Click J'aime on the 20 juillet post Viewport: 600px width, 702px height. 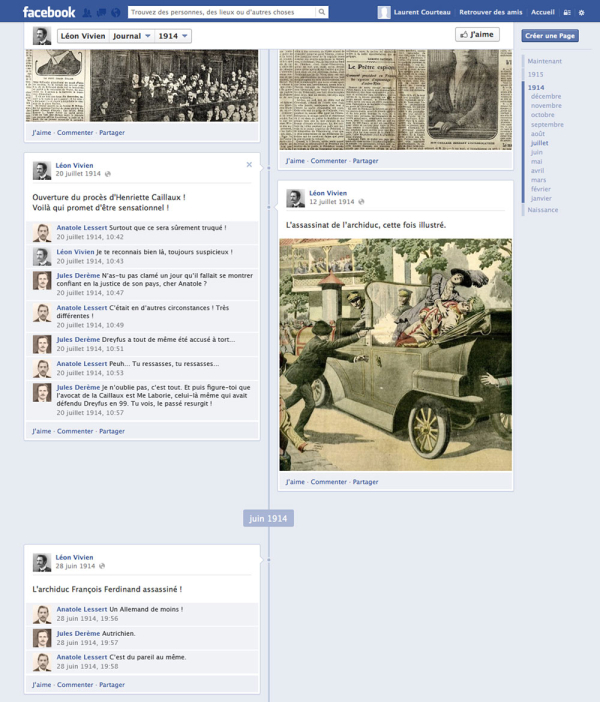[x=41, y=431]
